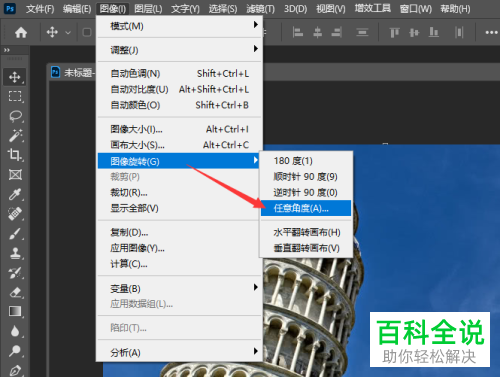Click Align left edges icon

298,32
